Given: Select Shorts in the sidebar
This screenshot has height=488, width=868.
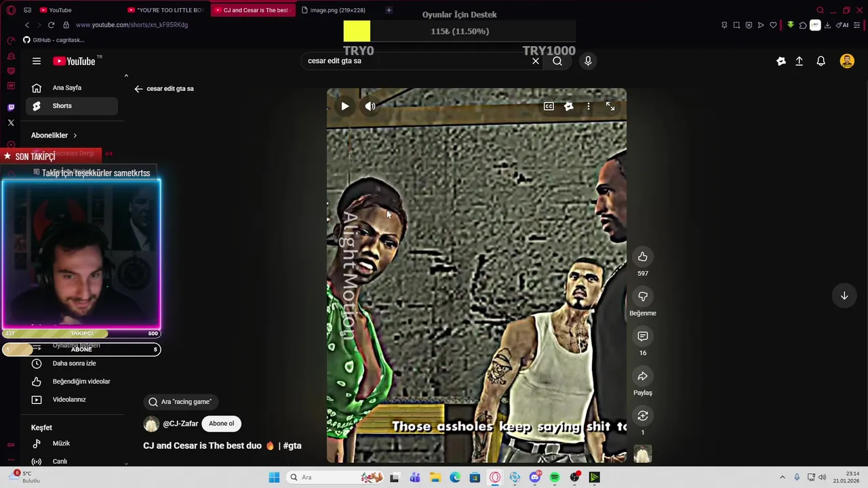Looking at the screenshot, I should (72, 106).
